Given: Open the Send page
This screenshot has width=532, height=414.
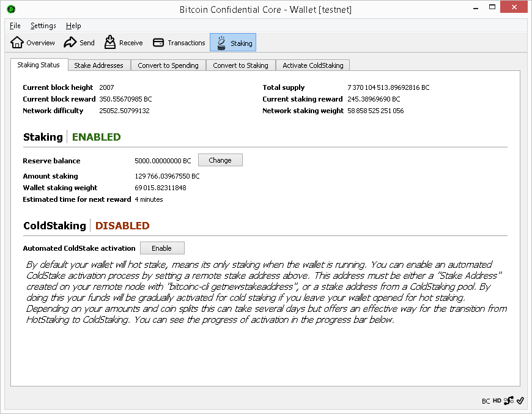Looking at the screenshot, I should point(79,43).
